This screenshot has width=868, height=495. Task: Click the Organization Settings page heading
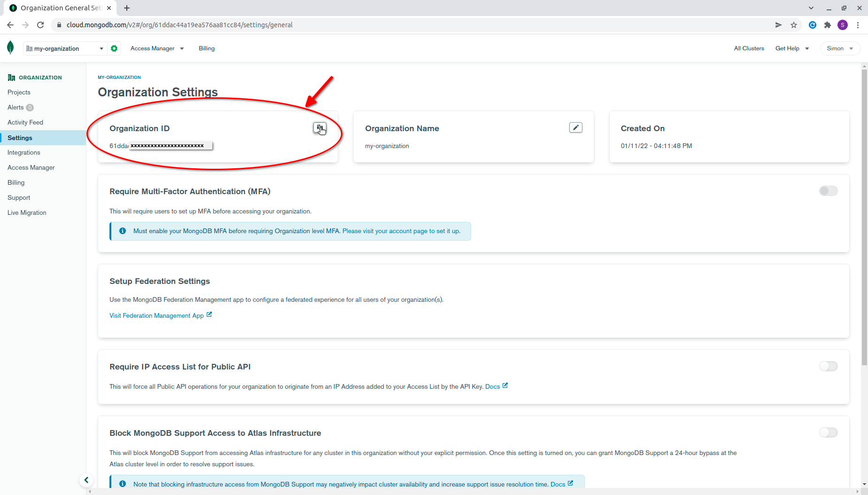coord(158,92)
